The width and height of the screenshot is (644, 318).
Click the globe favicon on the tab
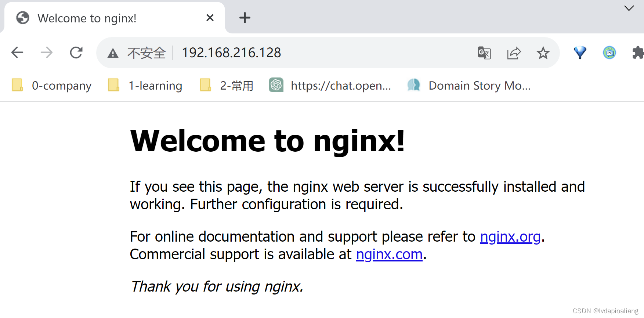tap(23, 18)
